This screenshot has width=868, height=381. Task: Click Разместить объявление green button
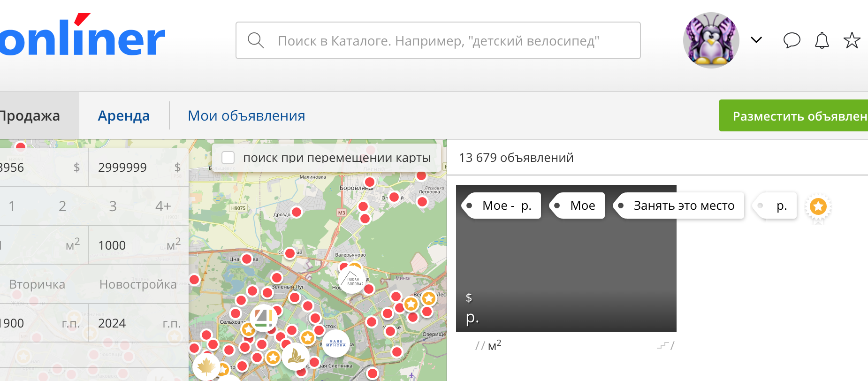pyautogui.click(x=793, y=115)
